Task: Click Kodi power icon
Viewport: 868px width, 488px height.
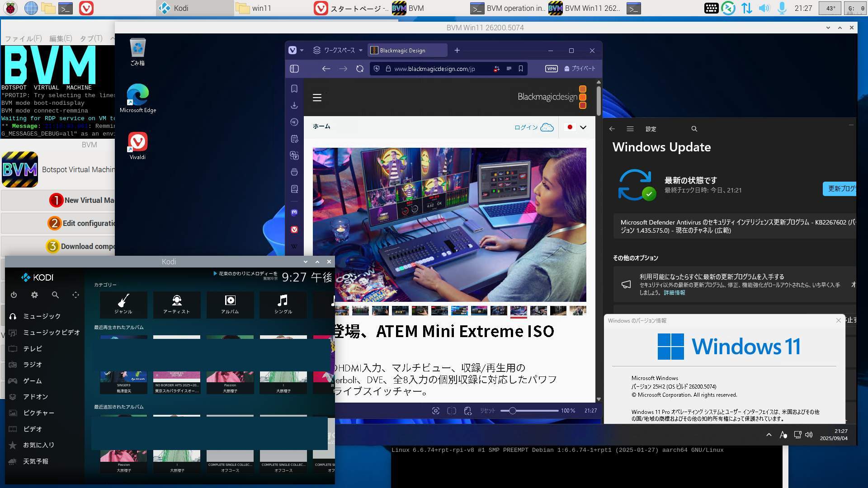Action: pyautogui.click(x=14, y=295)
